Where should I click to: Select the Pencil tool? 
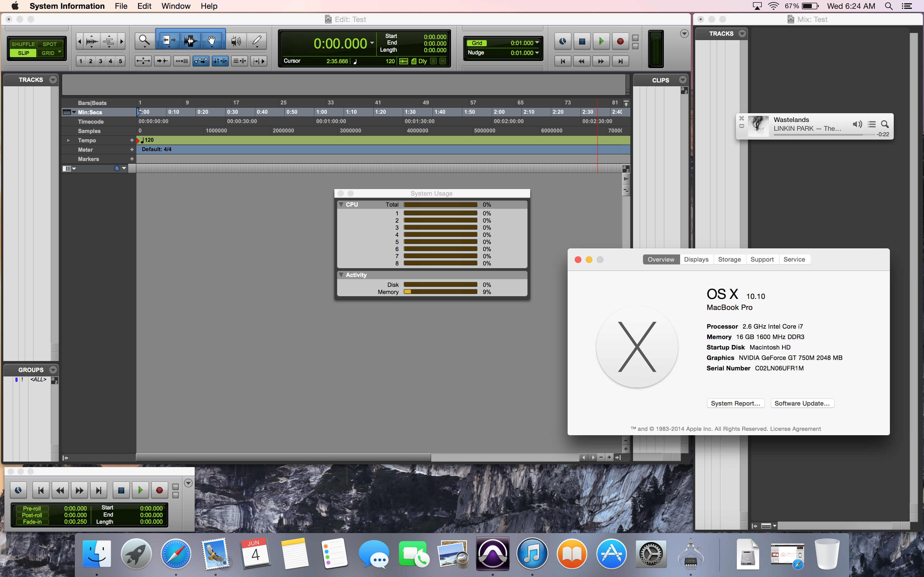point(257,40)
